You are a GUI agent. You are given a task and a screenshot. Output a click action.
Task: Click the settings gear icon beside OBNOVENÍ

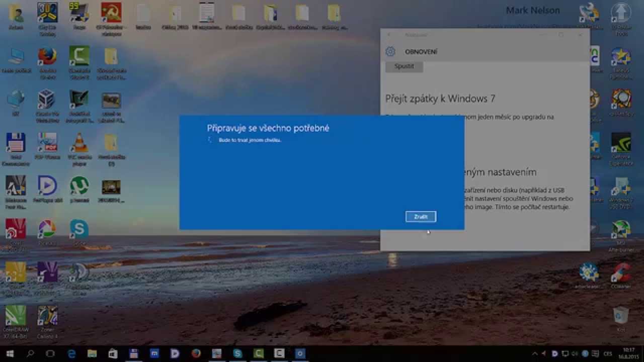pos(390,52)
